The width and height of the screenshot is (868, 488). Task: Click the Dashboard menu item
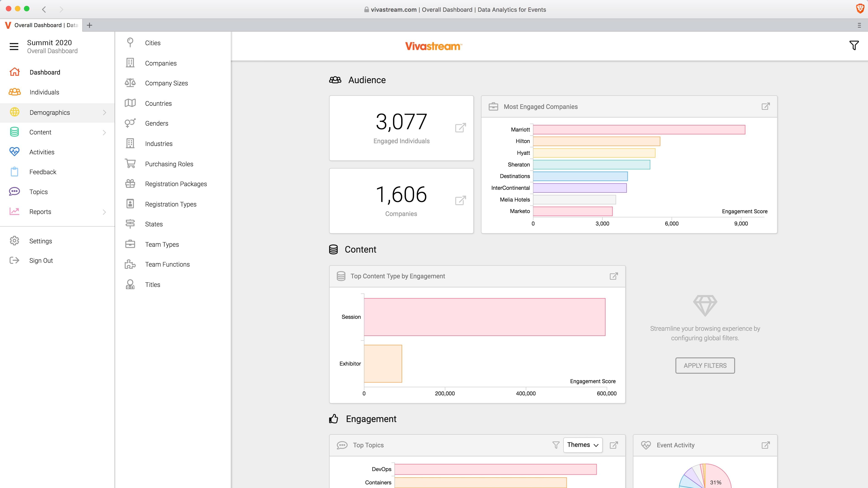point(45,72)
